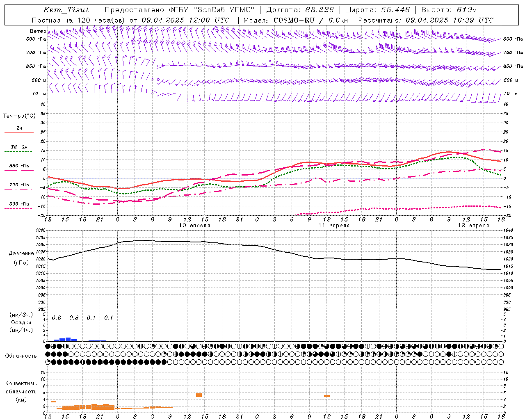This screenshot has width=525, height=420.
Task: Click the 0.6 precipitation value
Action: (56, 318)
